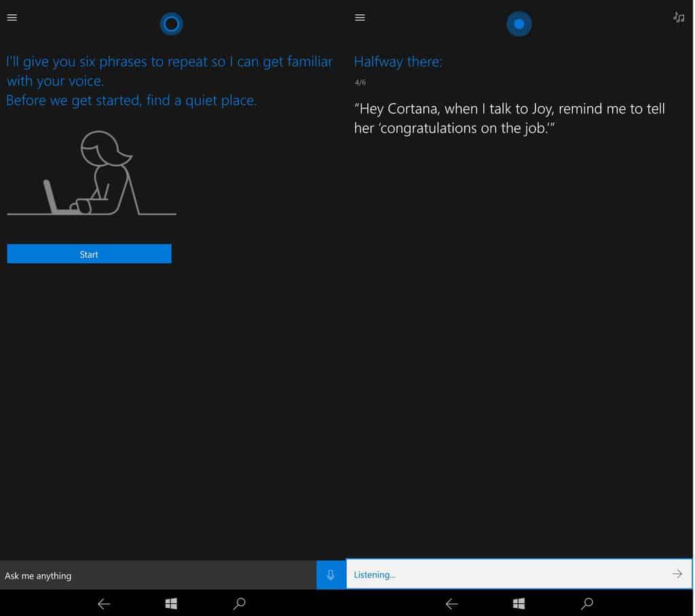Tap search magnifier on right navigation bar
The image size is (695, 616).
coord(587,603)
